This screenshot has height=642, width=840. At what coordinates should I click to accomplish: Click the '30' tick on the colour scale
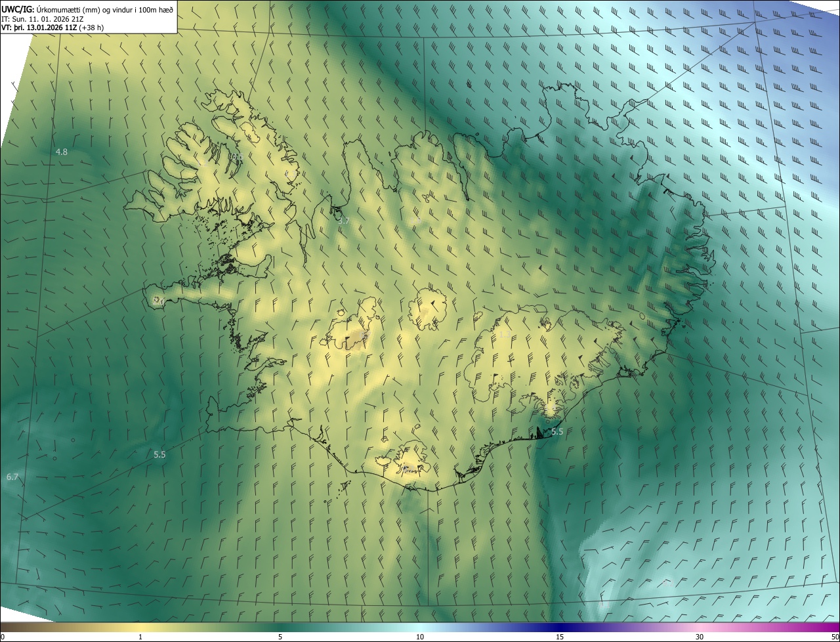coord(700,637)
